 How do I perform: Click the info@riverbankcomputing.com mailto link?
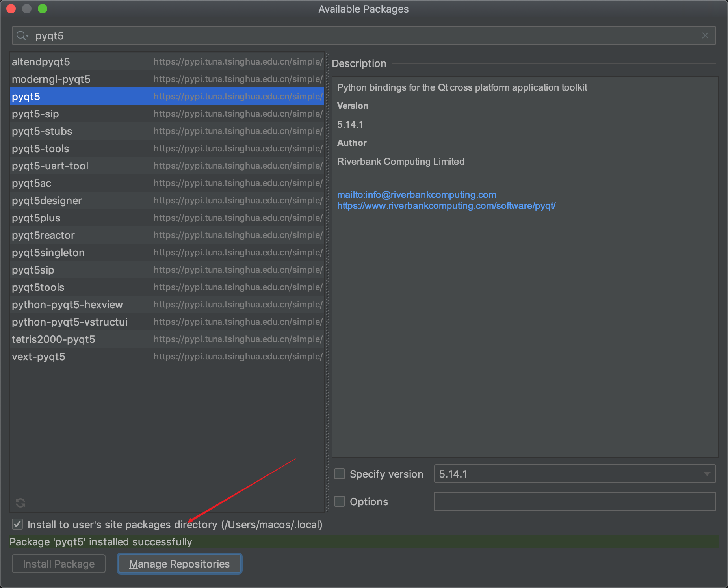pyautogui.click(x=416, y=194)
